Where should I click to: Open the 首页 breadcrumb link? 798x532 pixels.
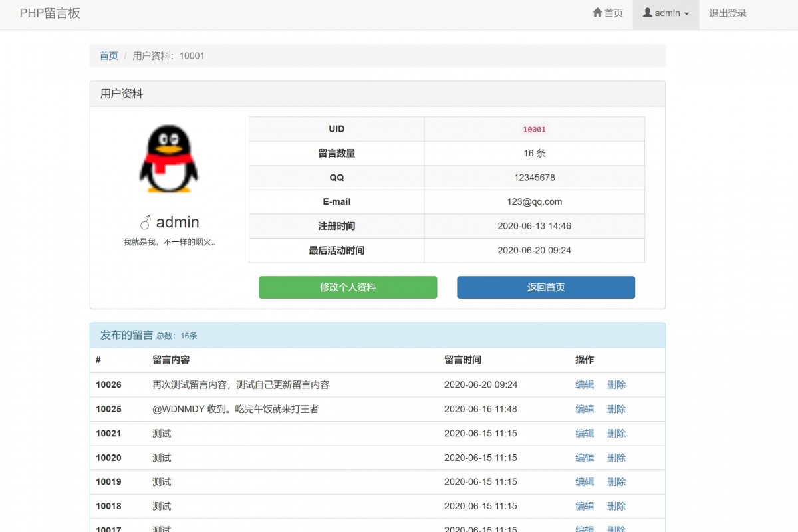(108, 56)
